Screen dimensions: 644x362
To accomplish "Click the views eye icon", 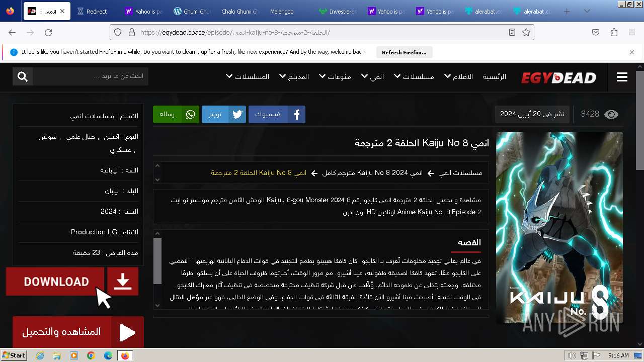I will pos(611,114).
